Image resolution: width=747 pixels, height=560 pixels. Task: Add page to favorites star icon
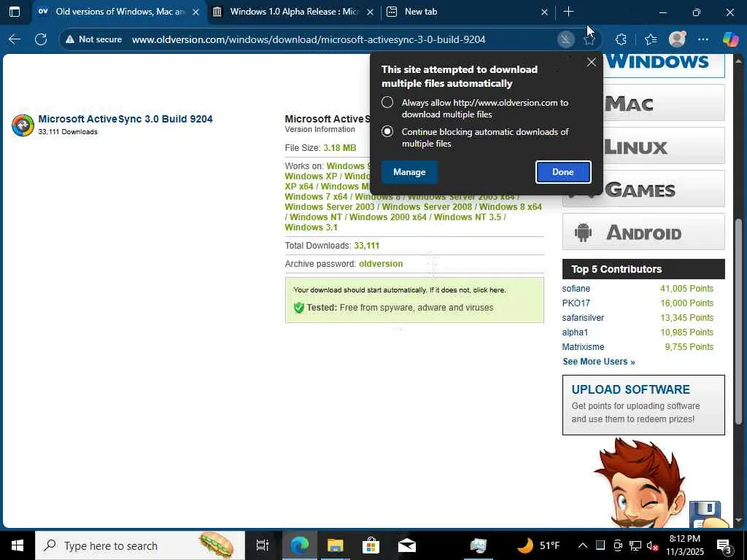(589, 39)
